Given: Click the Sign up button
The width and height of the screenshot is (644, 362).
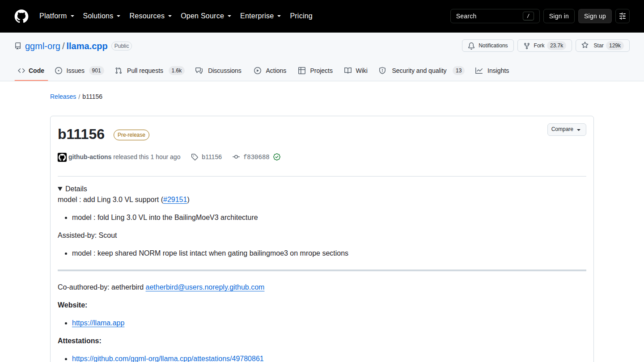Looking at the screenshot, I should [x=595, y=16].
